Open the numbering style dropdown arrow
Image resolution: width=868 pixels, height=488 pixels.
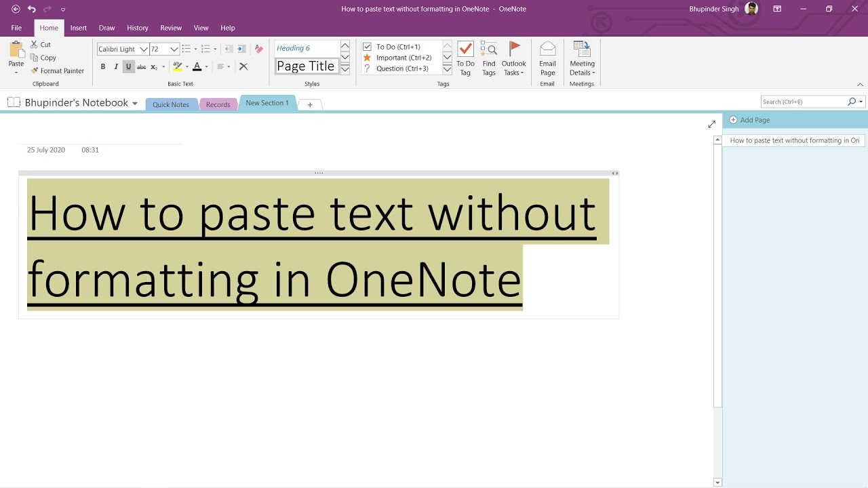click(215, 49)
